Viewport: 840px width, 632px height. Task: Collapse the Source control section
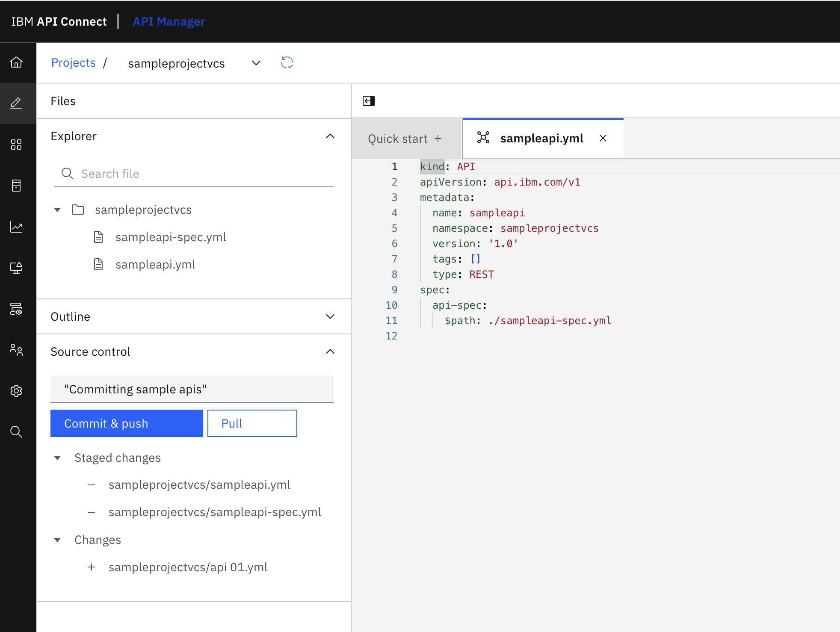click(x=330, y=351)
